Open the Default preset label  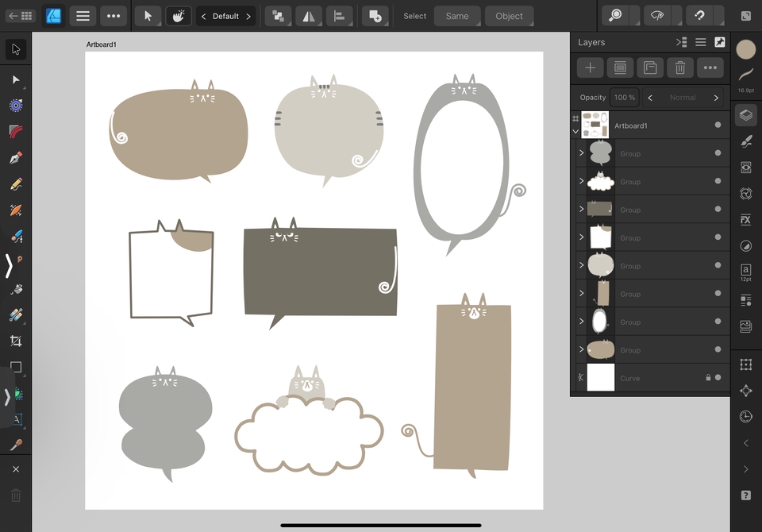click(x=226, y=16)
